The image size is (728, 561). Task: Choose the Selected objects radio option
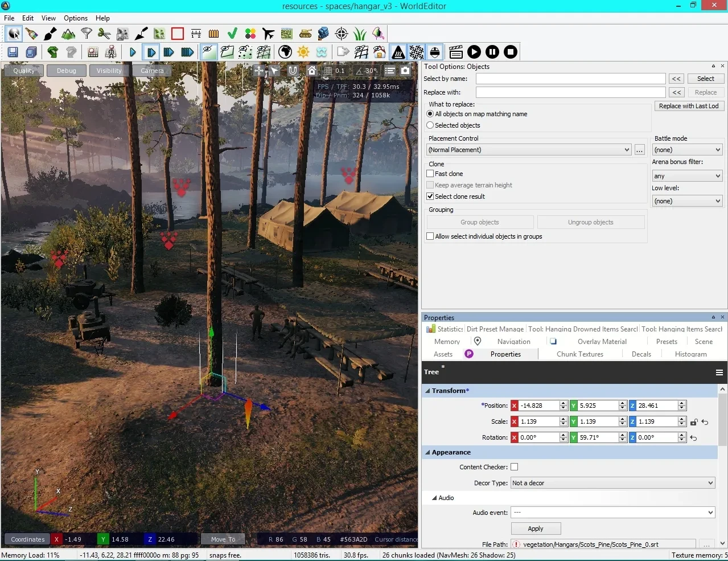[430, 125]
